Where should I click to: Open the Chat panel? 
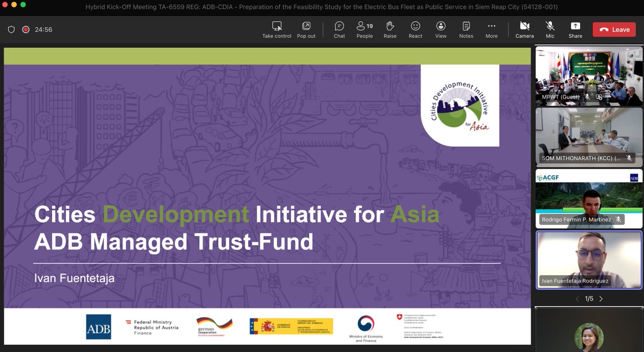coord(339,30)
